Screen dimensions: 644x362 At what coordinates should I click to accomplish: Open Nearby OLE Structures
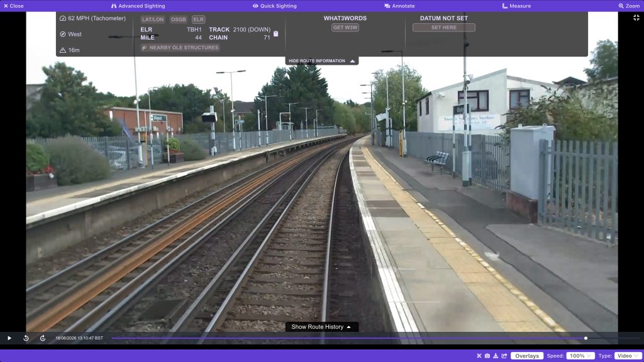click(x=180, y=48)
